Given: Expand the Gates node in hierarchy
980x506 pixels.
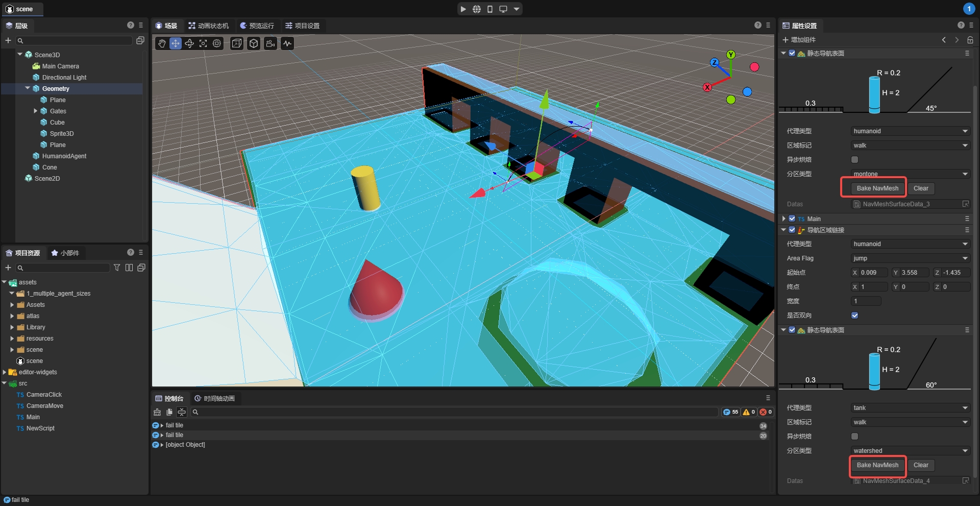Looking at the screenshot, I should pyautogui.click(x=35, y=111).
